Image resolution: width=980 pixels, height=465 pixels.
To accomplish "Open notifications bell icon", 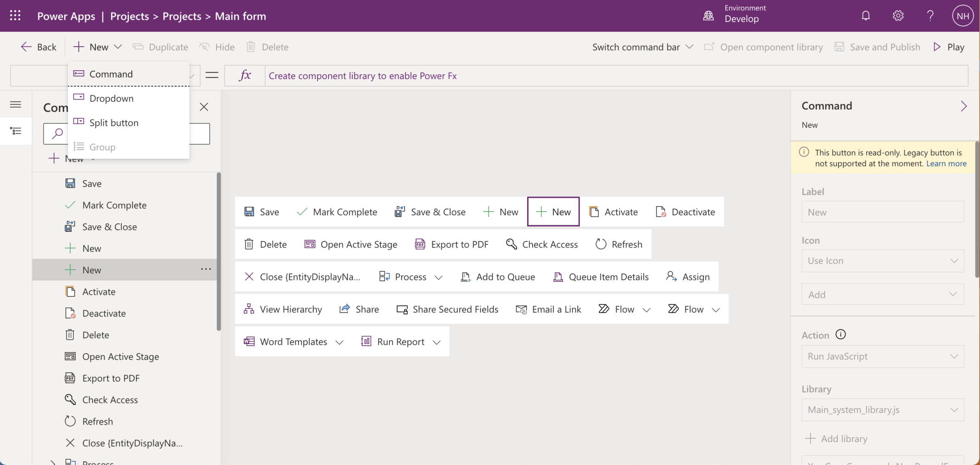I will click(866, 16).
